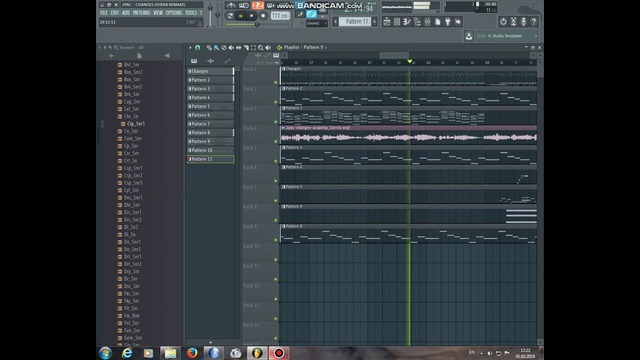Open the PATTERNS menu
Image resolution: width=640 pixels, height=360 pixels.
click(142, 13)
